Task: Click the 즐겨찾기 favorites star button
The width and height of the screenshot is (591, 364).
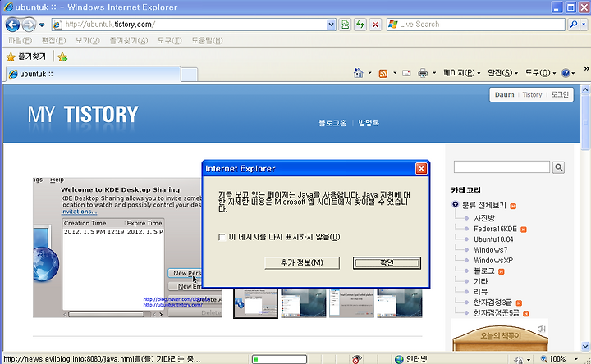Action: point(26,57)
